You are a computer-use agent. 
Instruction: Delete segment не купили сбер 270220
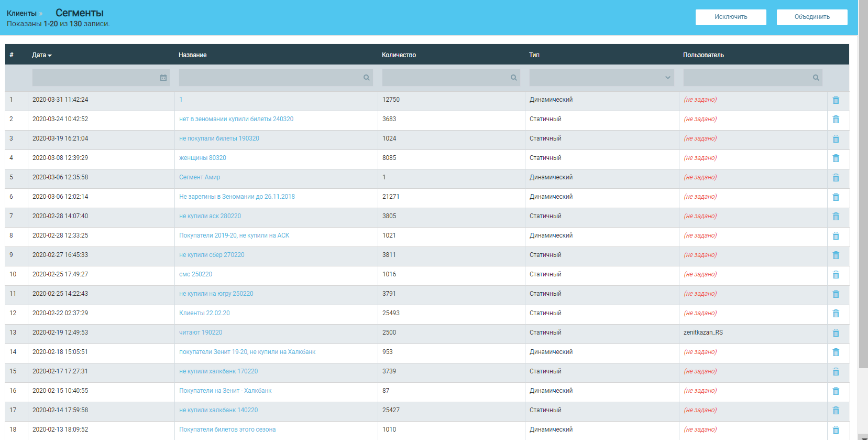[836, 255]
